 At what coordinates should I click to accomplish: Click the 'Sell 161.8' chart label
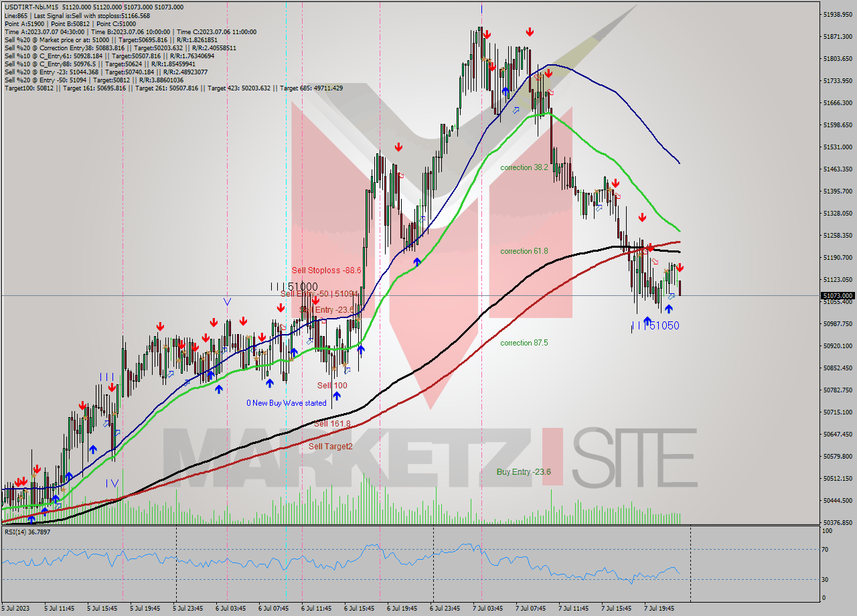point(332,424)
